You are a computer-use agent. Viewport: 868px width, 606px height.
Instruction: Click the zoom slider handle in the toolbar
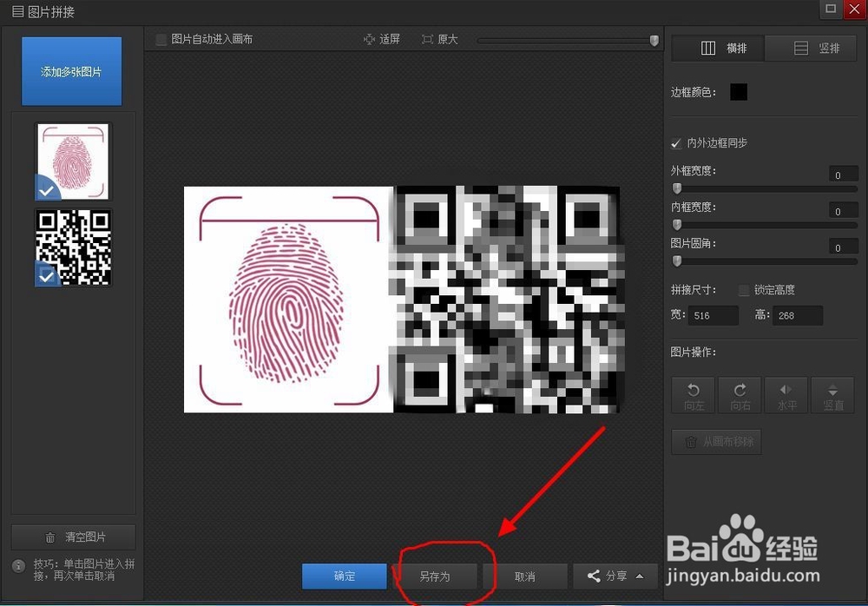click(654, 41)
